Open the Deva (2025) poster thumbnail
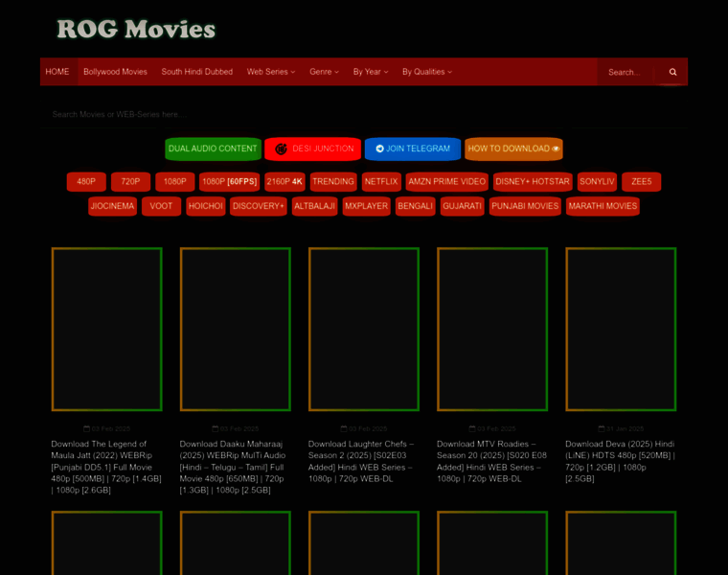 pos(621,330)
